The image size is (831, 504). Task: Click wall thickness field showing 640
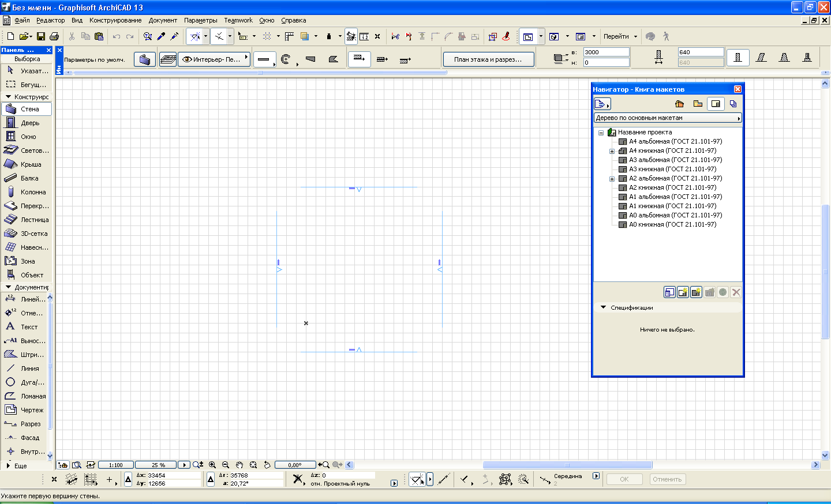pos(701,52)
